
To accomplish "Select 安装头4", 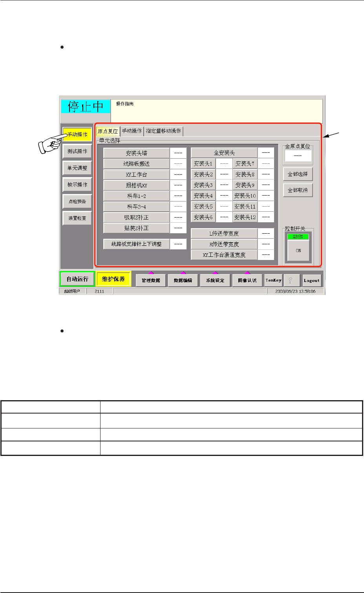I will (203, 196).
